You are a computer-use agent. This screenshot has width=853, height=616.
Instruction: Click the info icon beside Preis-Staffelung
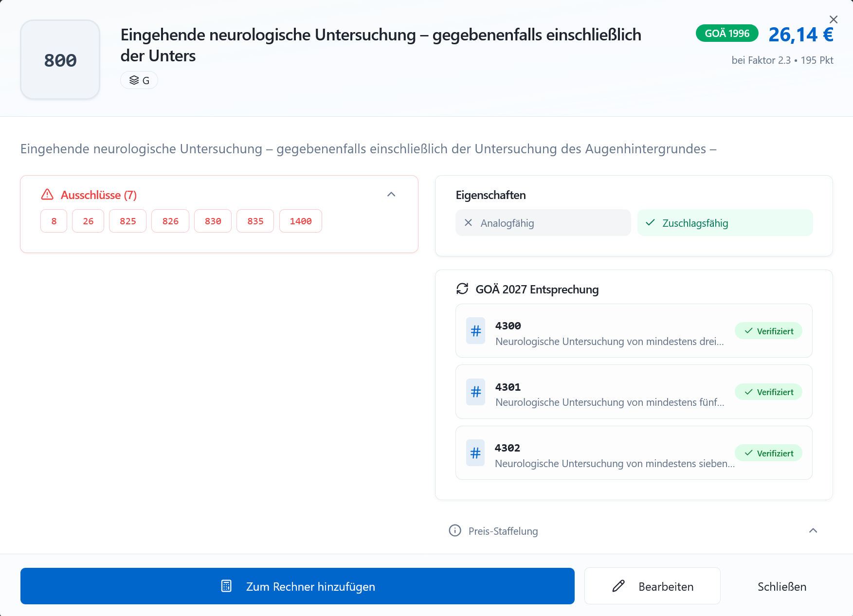455,530
